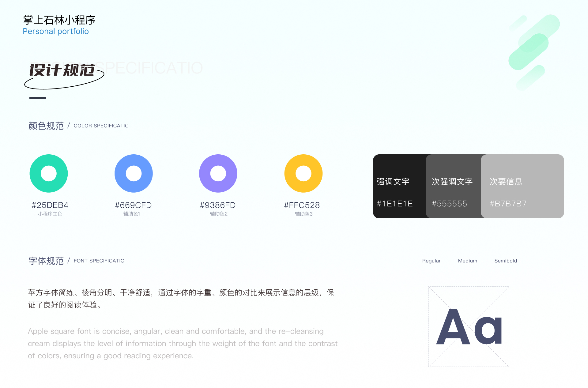Click the #B7B7B7 hex value

(508, 204)
